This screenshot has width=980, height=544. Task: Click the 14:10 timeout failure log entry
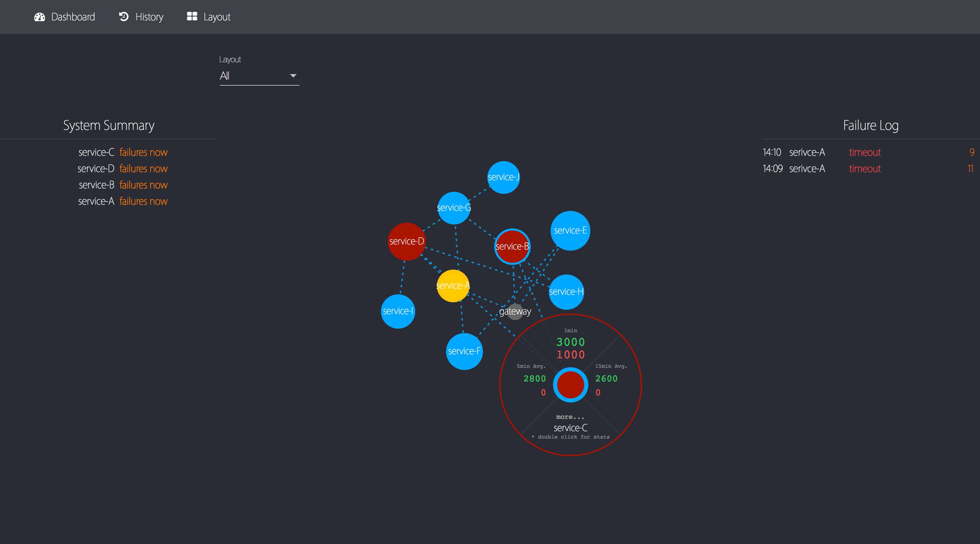click(x=864, y=152)
